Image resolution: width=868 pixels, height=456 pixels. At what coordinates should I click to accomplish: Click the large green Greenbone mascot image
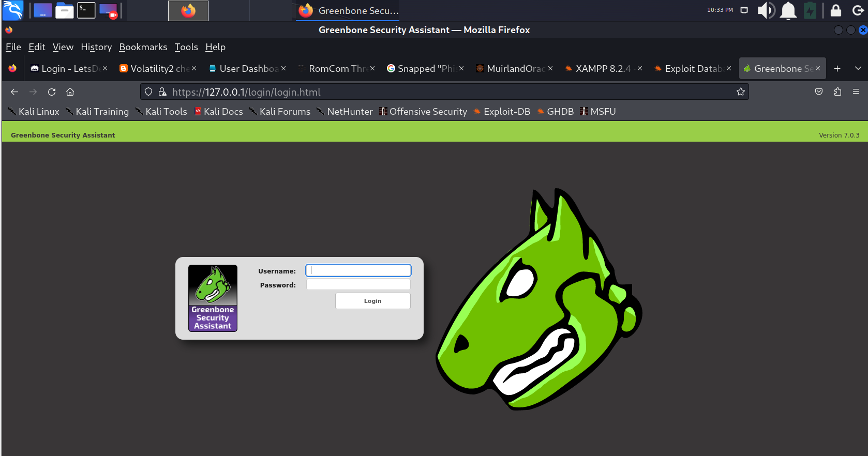point(539,299)
